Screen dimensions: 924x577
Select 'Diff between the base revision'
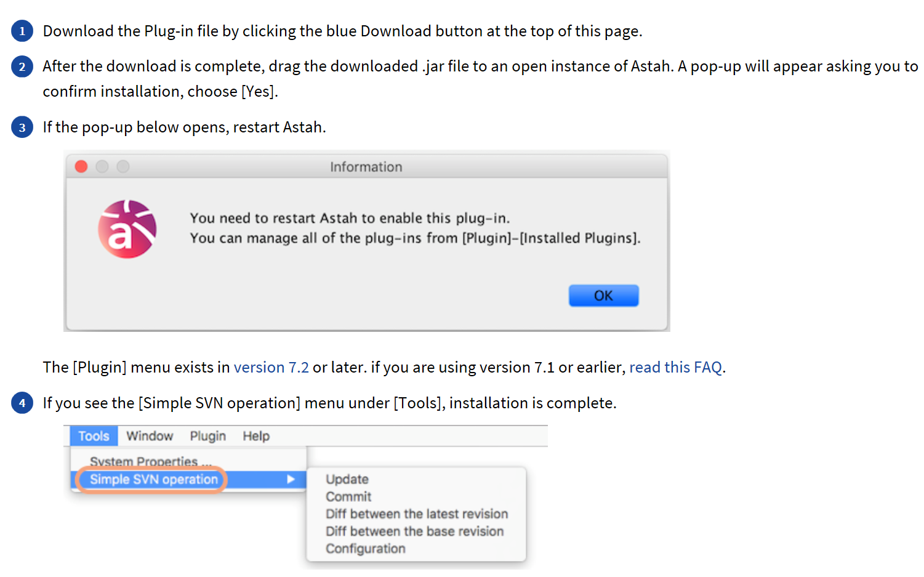click(x=414, y=531)
